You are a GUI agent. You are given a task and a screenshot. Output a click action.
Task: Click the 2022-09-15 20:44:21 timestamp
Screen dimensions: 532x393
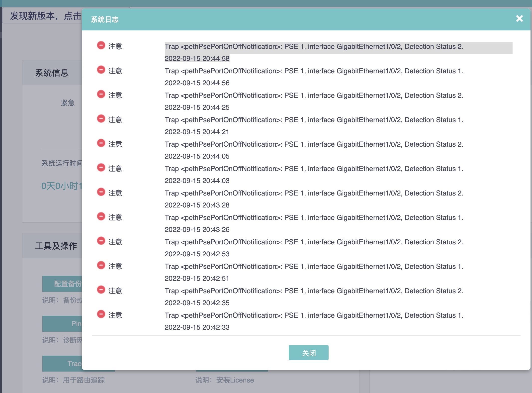click(197, 132)
